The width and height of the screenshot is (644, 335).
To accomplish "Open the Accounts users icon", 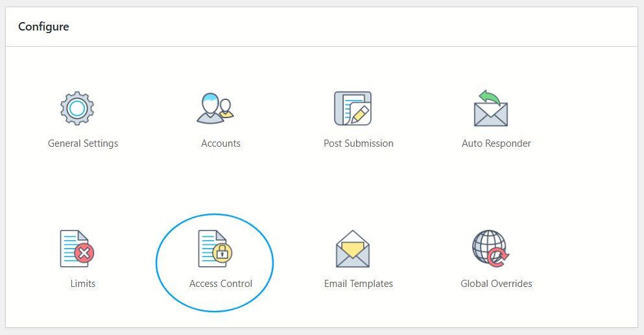I will pos(215,108).
